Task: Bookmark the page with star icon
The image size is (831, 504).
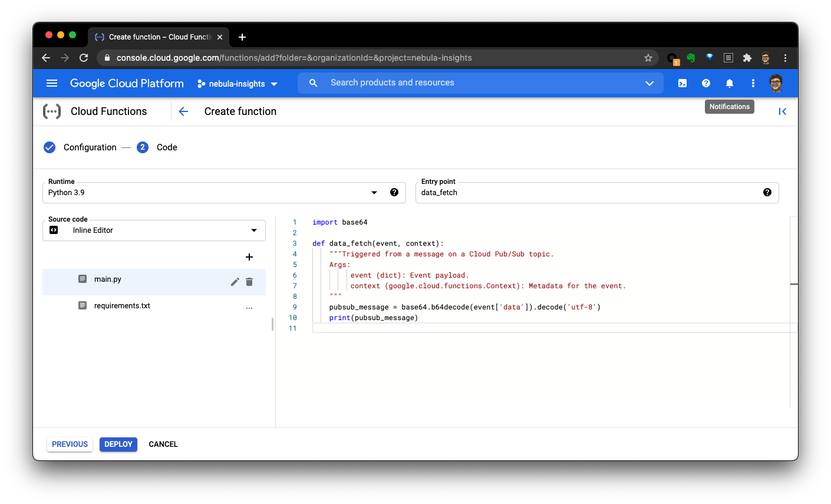Action: click(x=648, y=58)
